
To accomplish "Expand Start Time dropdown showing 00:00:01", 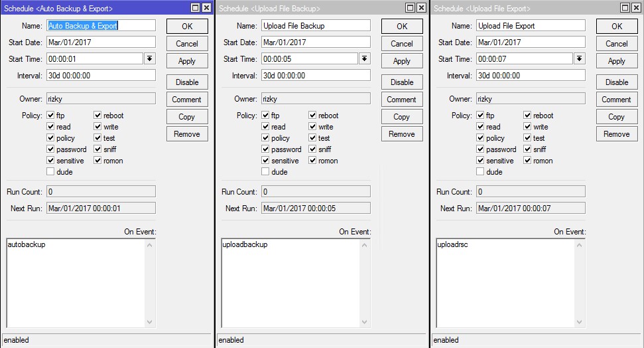I will pos(149,58).
